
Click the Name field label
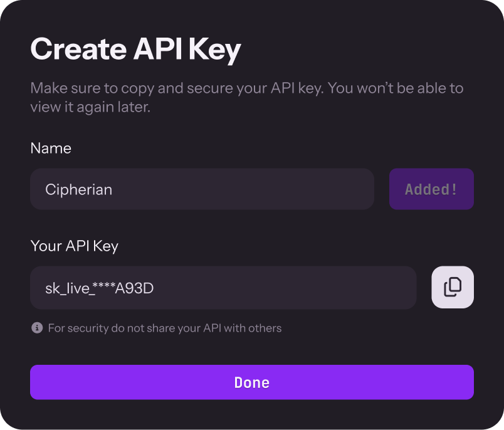[51, 148]
